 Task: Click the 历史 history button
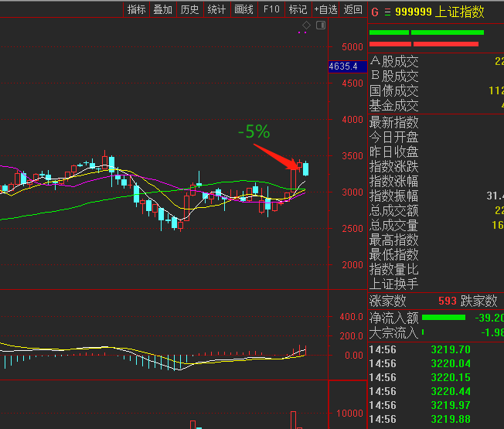click(x=189, y=9)
